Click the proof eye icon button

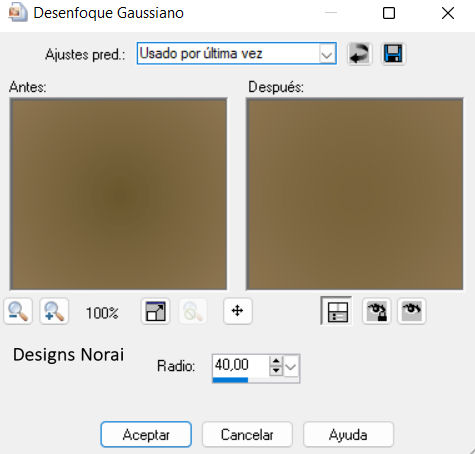[412, 311]
